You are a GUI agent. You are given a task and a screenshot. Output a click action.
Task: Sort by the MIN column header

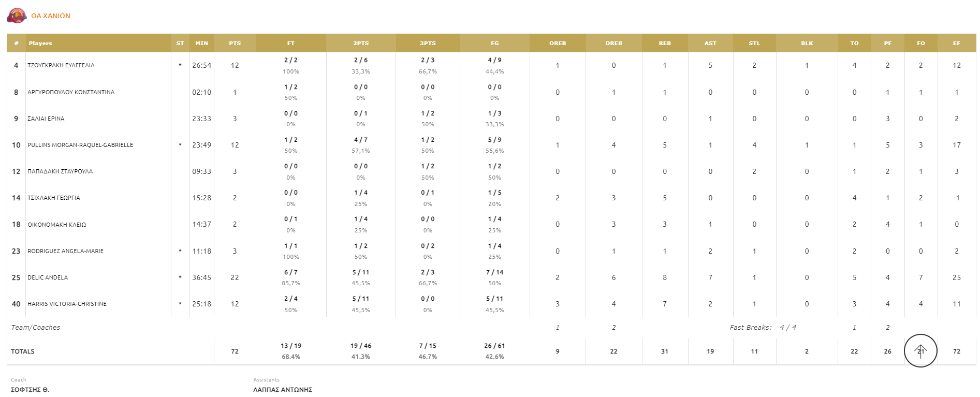[201, 43]
